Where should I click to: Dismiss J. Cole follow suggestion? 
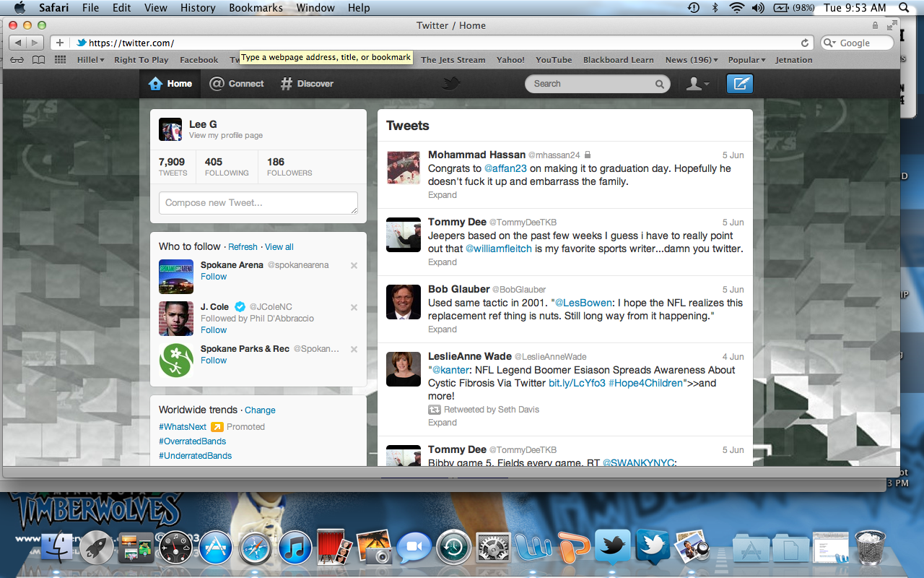point(354,308)
